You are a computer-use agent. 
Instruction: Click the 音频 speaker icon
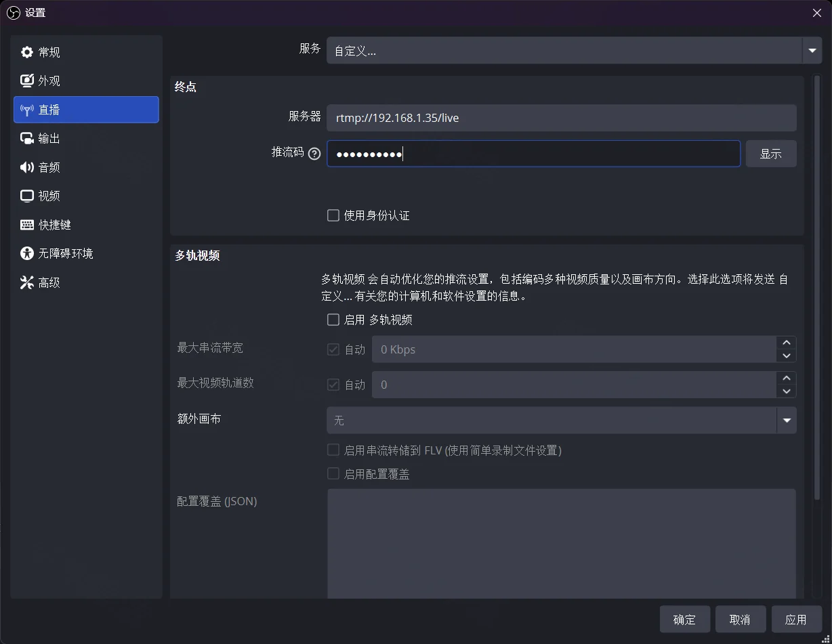pyautogui.click(x=27, y=167)
